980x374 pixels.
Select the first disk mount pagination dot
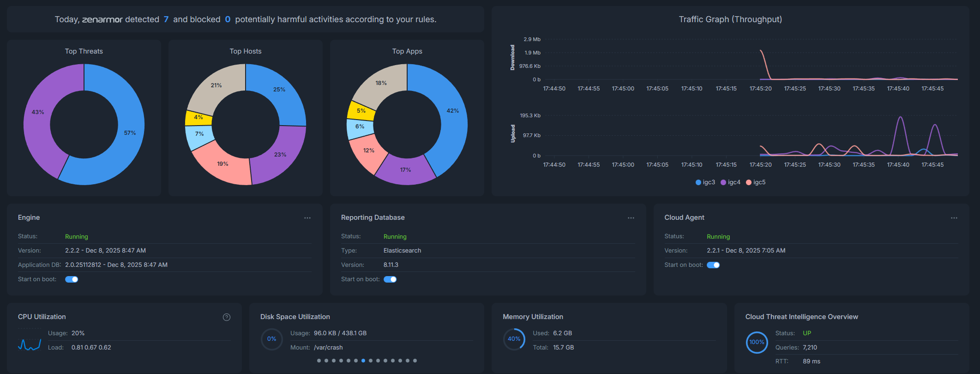pos(319,361)
